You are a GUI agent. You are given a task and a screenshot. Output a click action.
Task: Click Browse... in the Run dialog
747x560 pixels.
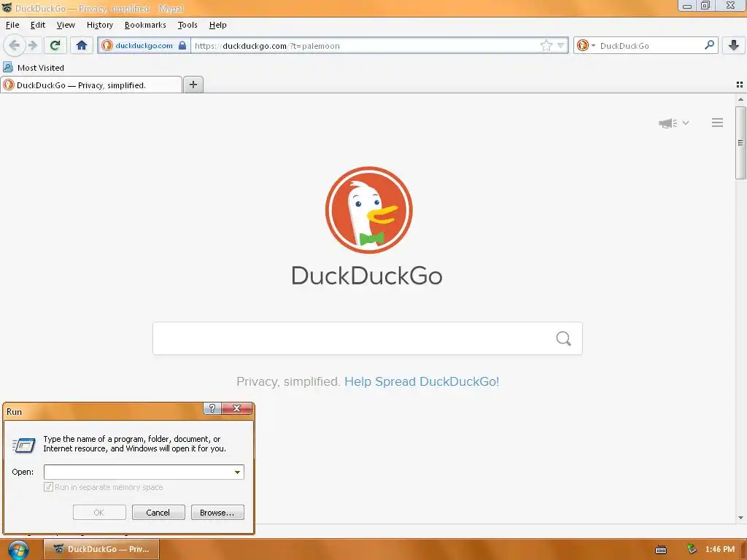coord(217,513)
